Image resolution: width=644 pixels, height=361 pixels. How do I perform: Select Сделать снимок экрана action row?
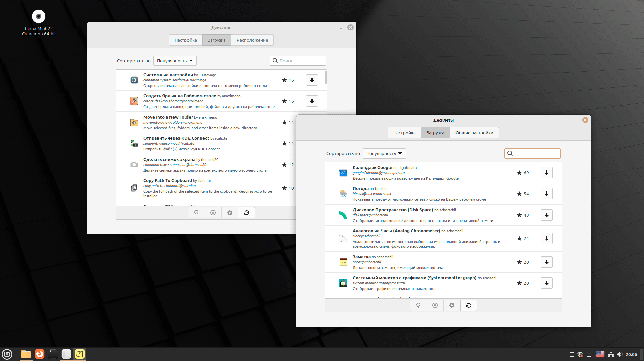pos(206,165)
